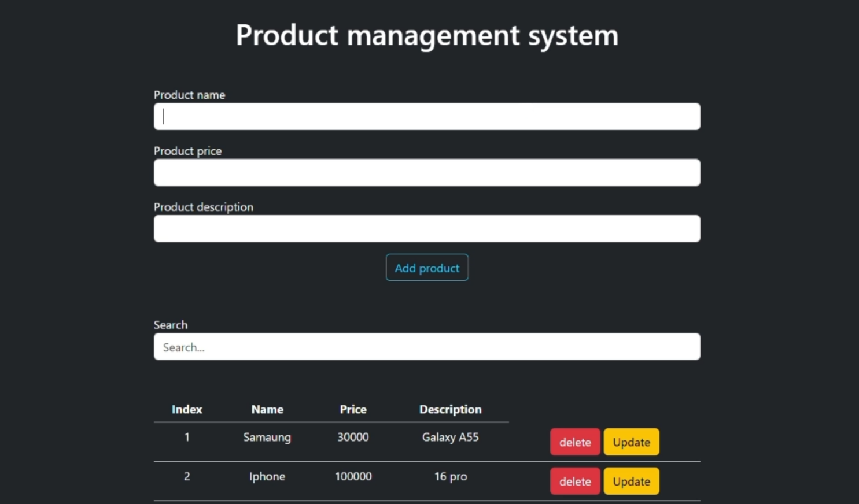Select the Product description input field
The image size is (859, 504).
pyautogui.click(x=427, y=229)
